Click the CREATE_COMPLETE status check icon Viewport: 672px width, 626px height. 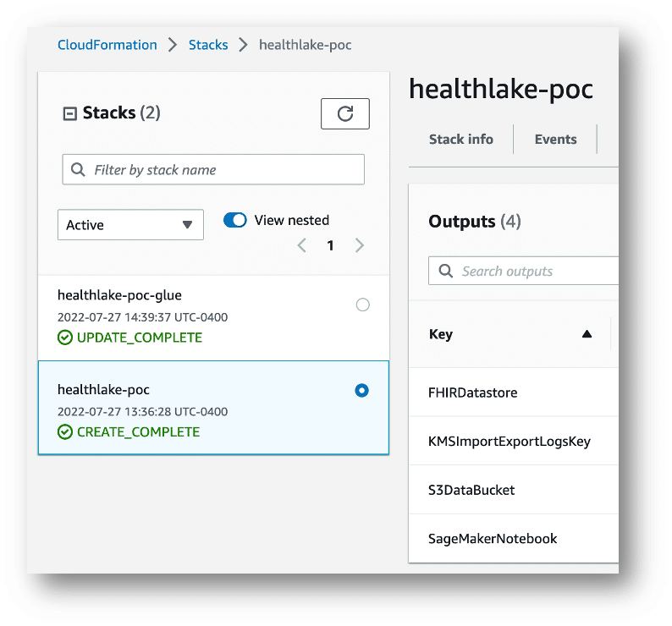coord(65,431)
